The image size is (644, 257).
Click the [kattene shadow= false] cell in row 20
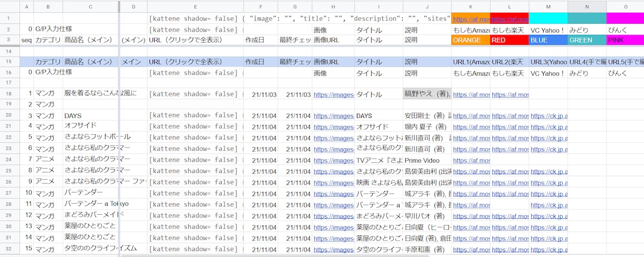(x=195, y=115)
